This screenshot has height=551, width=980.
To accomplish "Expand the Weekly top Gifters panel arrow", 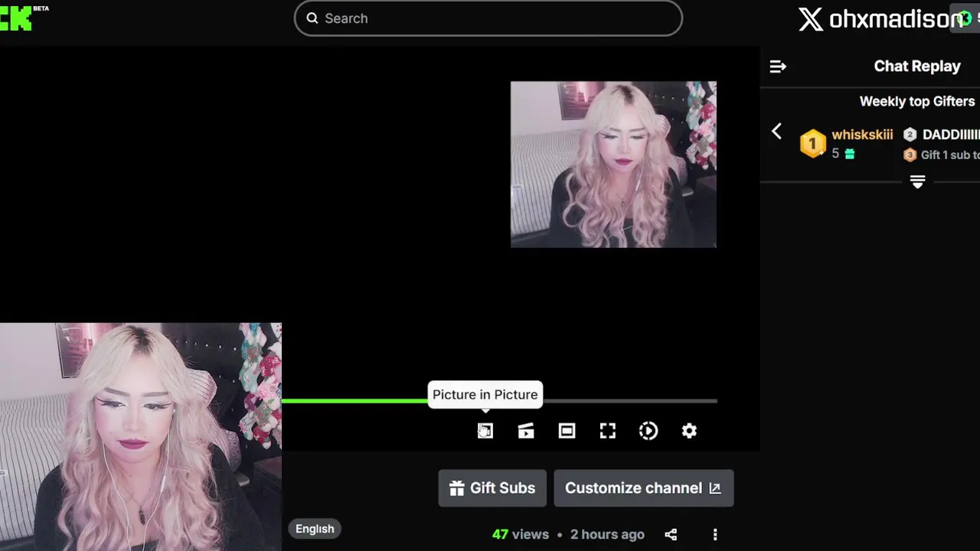I will tap(917, 181).
